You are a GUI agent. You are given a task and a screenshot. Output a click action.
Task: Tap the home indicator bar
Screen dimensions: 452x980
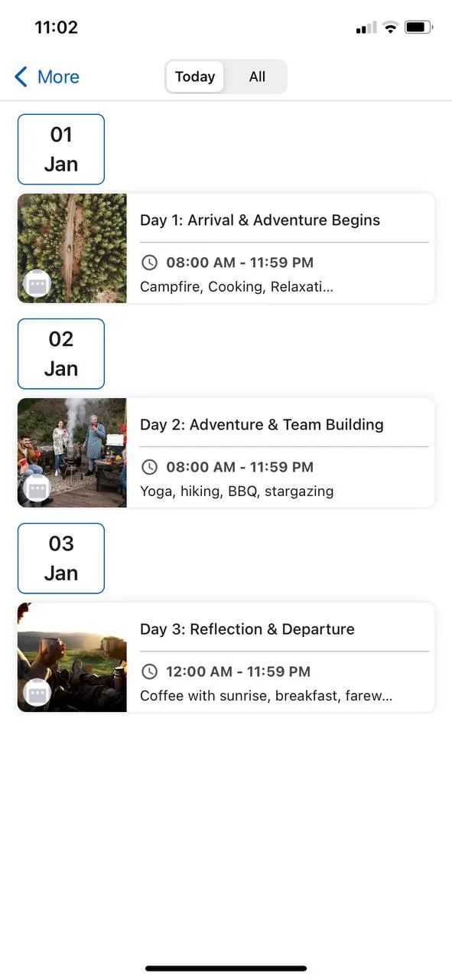(x=226, y=969)
